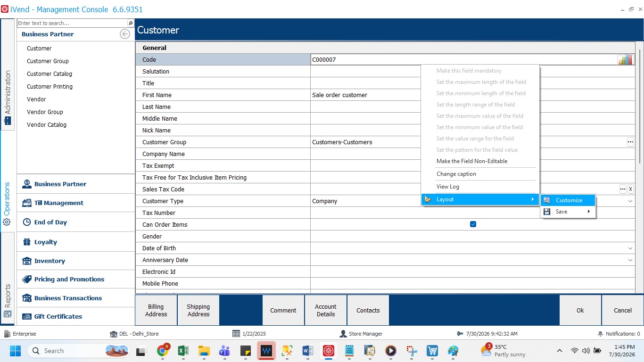Select Vendor Catalog in the tree

(x=47, y=125)
